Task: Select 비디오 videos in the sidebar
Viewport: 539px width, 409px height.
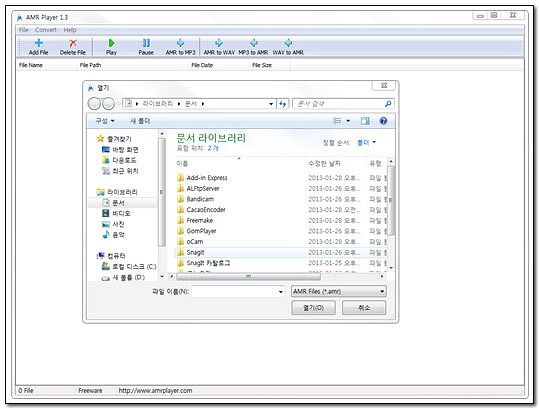Action: point(117,213)
